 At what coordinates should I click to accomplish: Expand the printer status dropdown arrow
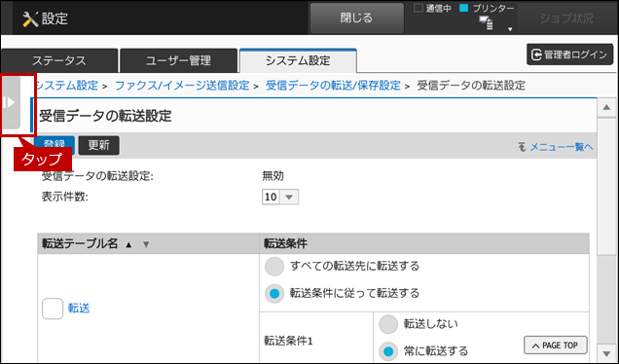510,29
